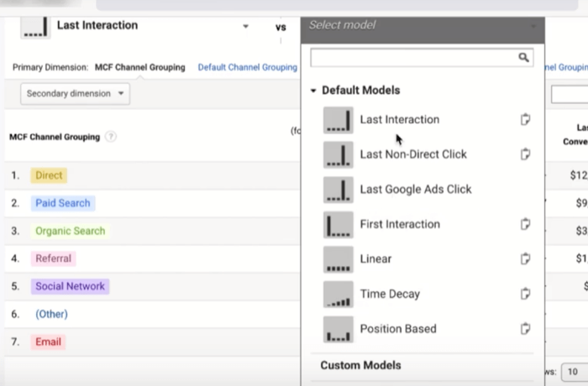
Task: Click the search magnifier icon in model search
Action: click(523, 57)
